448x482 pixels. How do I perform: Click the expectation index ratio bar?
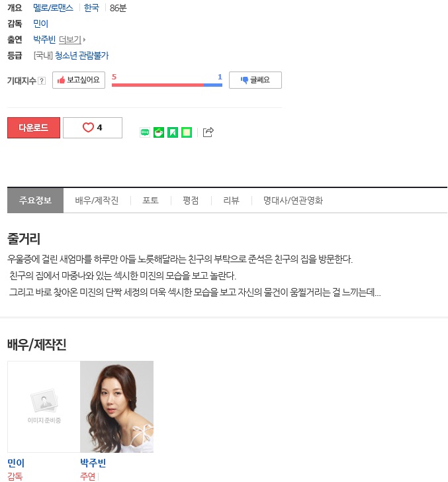167,85
